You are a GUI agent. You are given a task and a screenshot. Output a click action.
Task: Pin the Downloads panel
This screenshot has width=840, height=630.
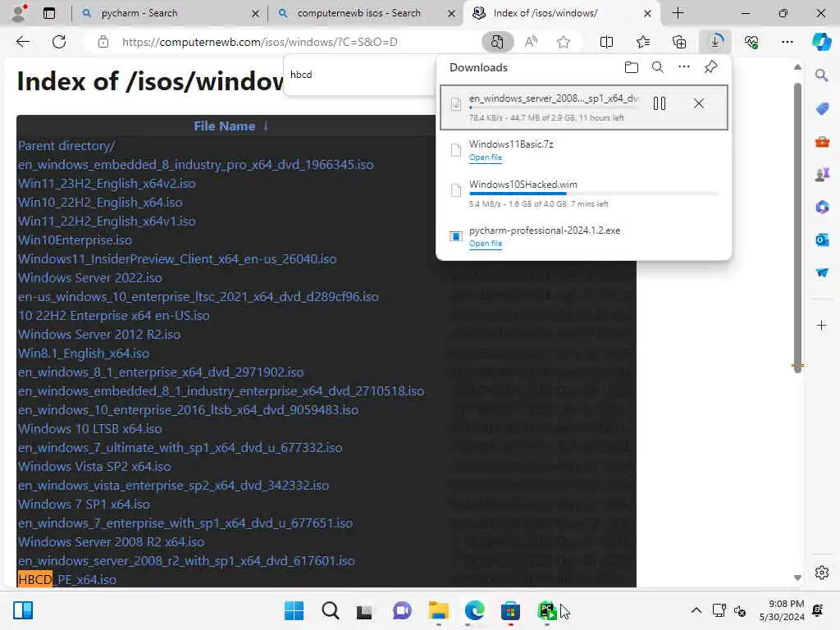pos(711,67)
